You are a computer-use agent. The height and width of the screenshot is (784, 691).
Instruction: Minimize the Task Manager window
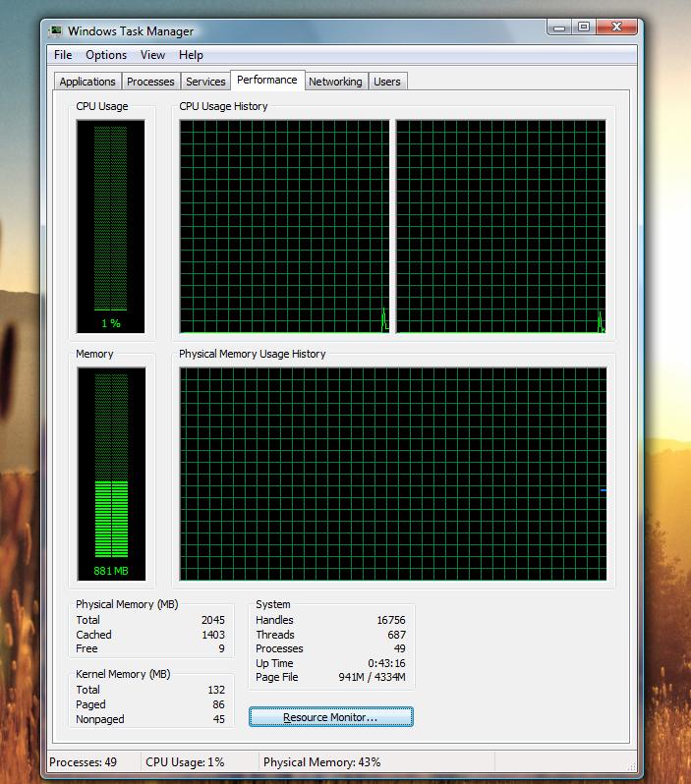[559, 28]
